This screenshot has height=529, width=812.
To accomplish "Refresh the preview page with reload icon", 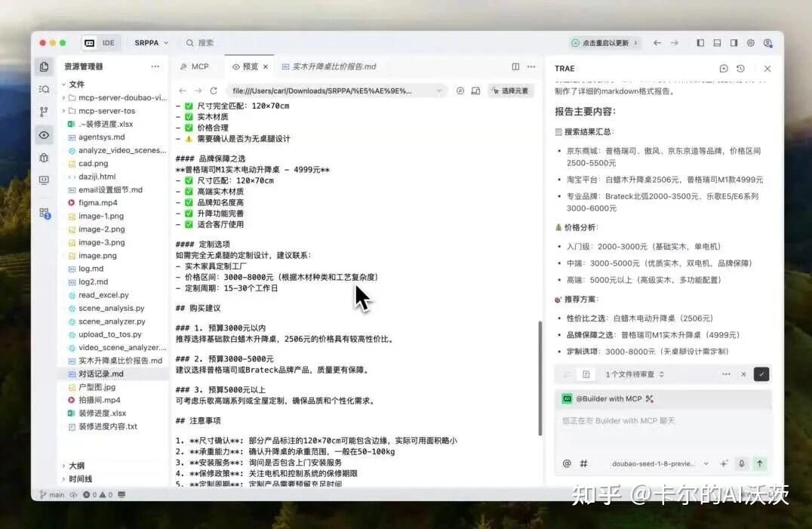I will [461, 90].
